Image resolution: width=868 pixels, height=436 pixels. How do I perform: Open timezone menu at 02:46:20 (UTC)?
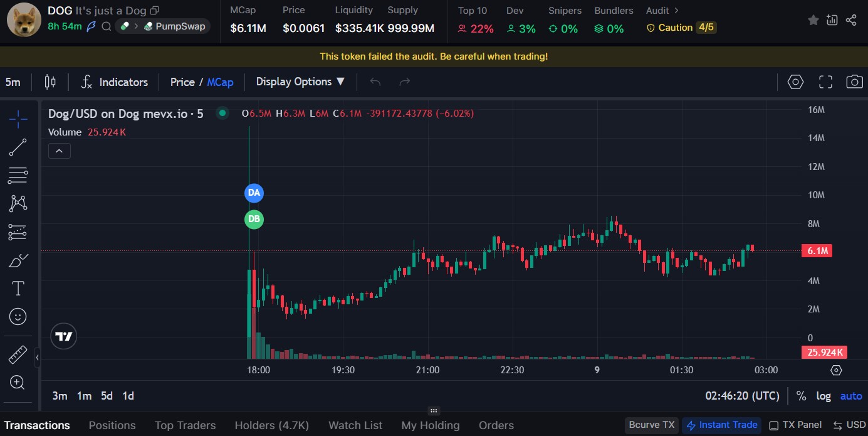tap(743, 396)
